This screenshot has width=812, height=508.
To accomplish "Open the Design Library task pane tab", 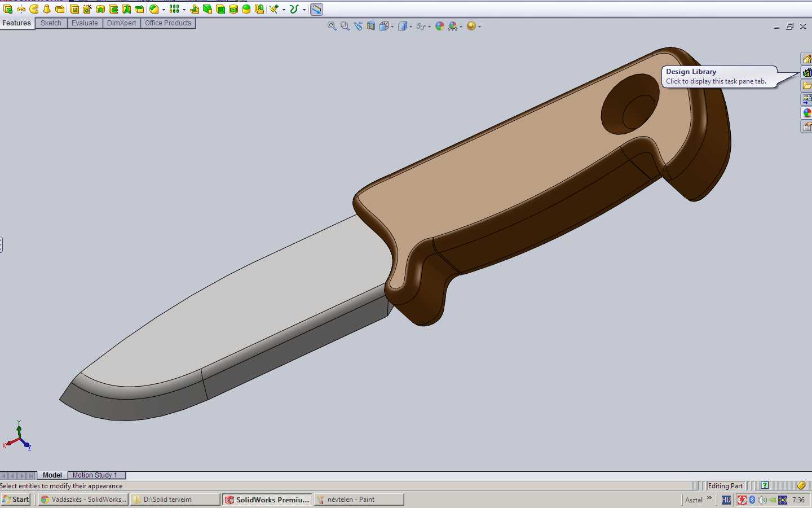I will point(807,72).
